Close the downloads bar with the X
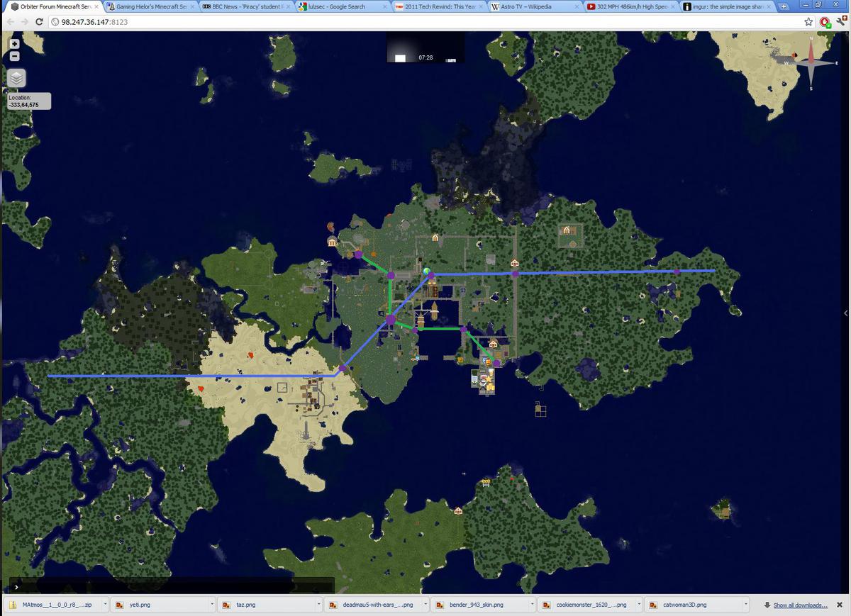This screenshot has width=851, height=616. click(x=841, y=605)
